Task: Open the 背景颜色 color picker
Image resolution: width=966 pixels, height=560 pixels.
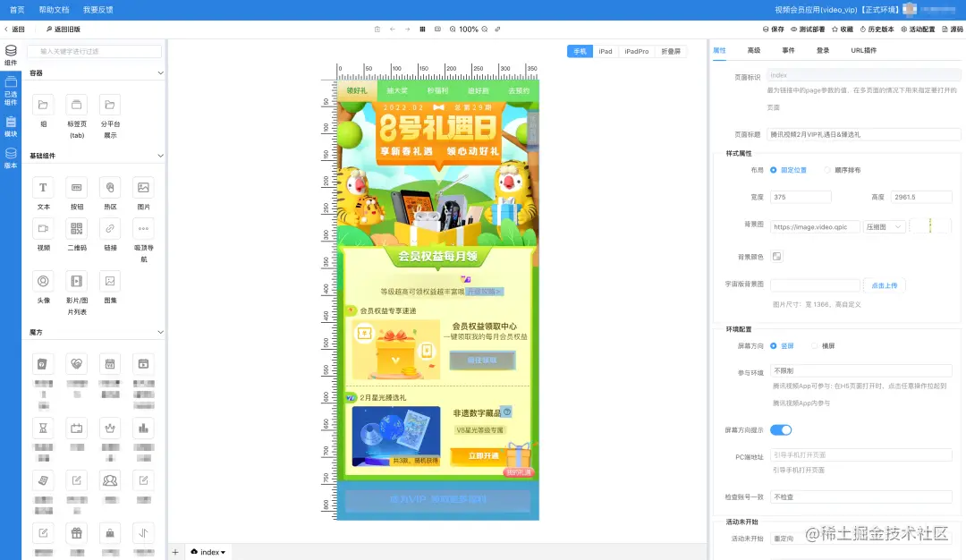Action: 776,255
